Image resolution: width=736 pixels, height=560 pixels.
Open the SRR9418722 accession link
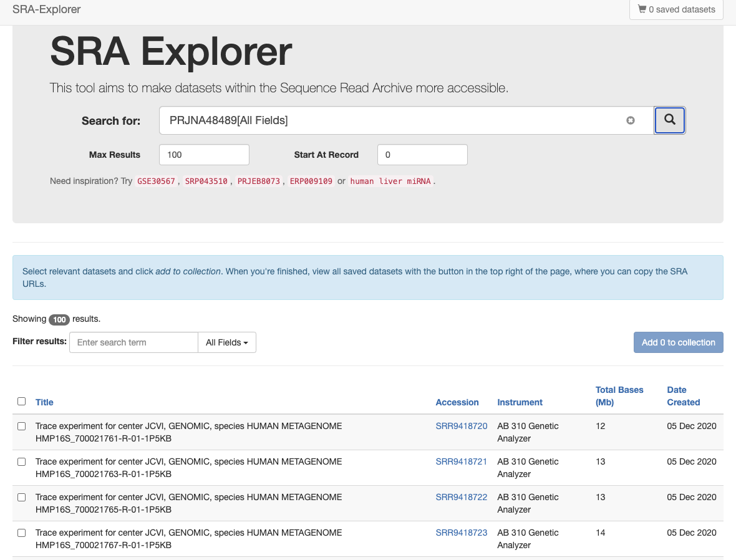coord(461,497)
